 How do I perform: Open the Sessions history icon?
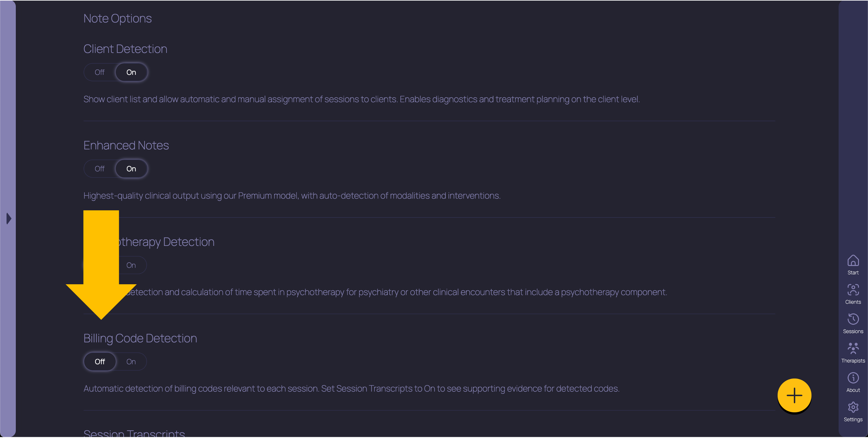(853, 319)
